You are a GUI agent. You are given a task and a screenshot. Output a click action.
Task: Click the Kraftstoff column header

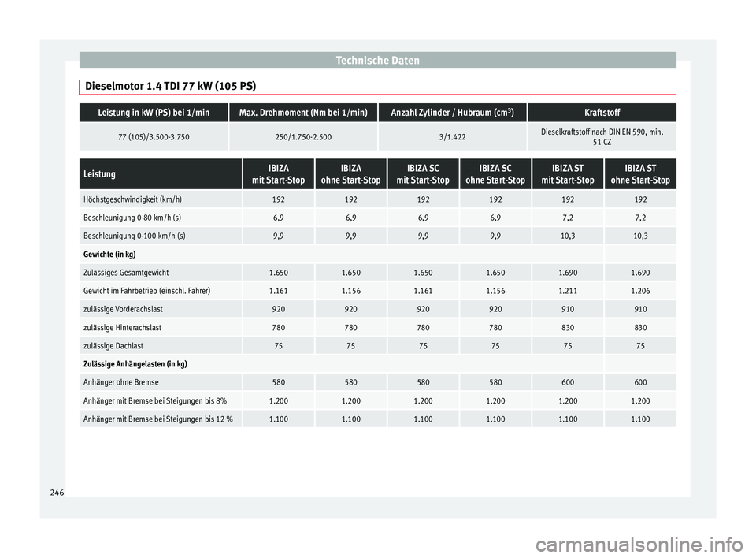(602, 113)
